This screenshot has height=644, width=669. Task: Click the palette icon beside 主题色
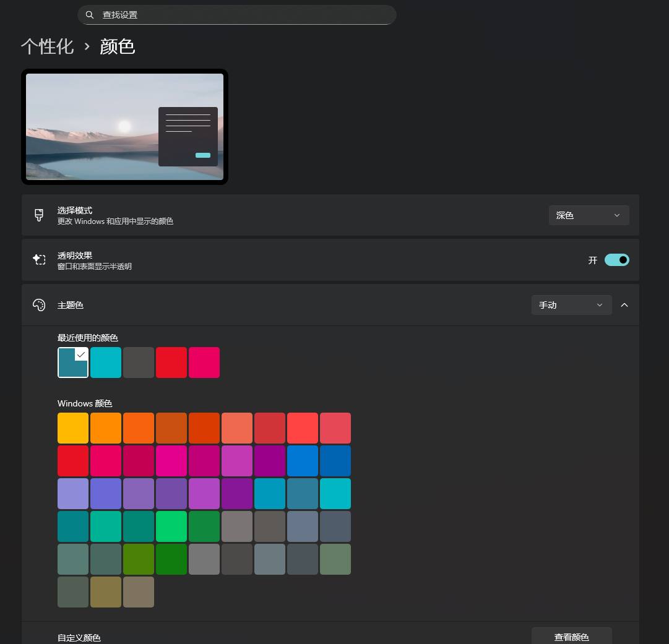(x=40, y=304)
